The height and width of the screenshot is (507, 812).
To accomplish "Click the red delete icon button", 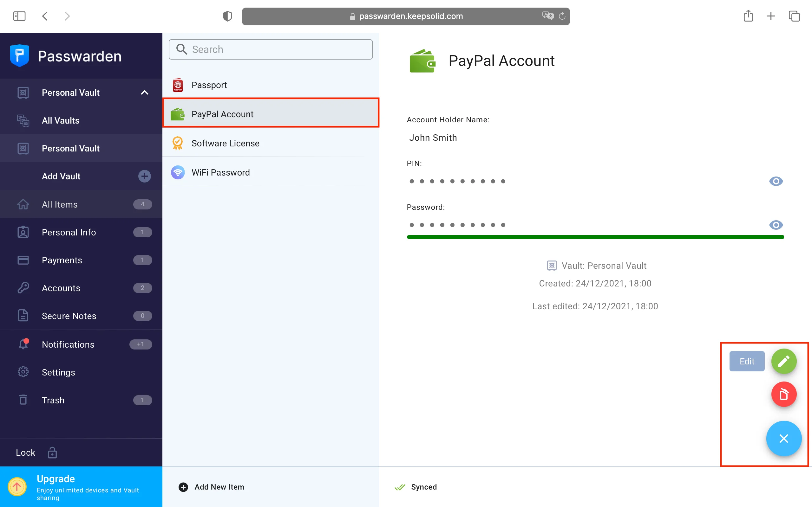I will pyautogui.click(x=783, y=394).
